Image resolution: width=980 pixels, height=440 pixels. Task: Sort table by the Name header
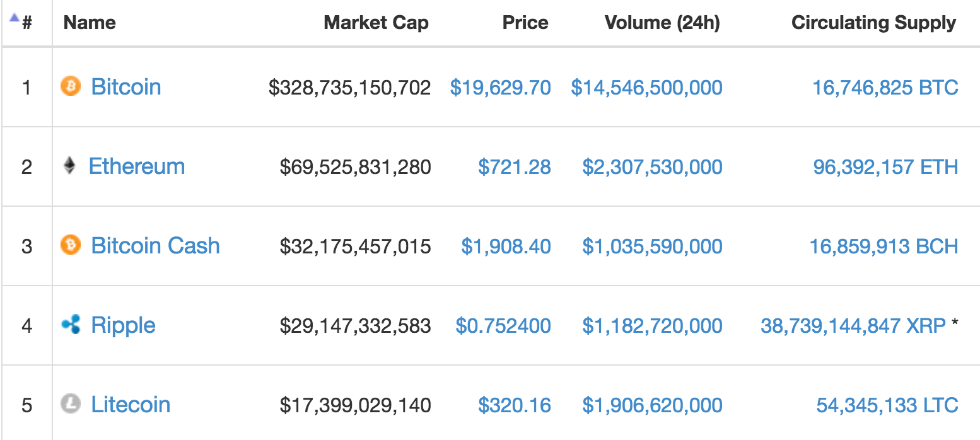tap(90, 23)
